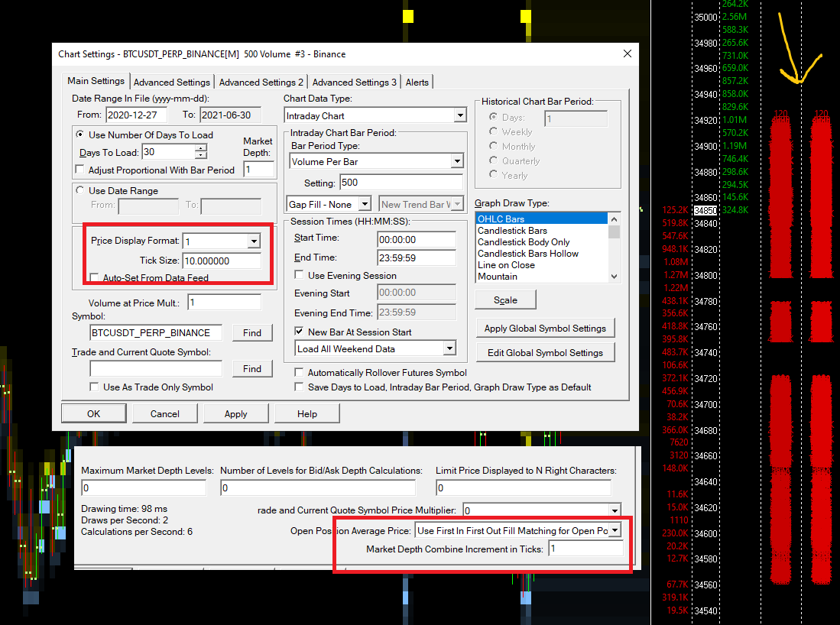Select the Use Date Range option

pyautogui.click(x=79, y=190)
